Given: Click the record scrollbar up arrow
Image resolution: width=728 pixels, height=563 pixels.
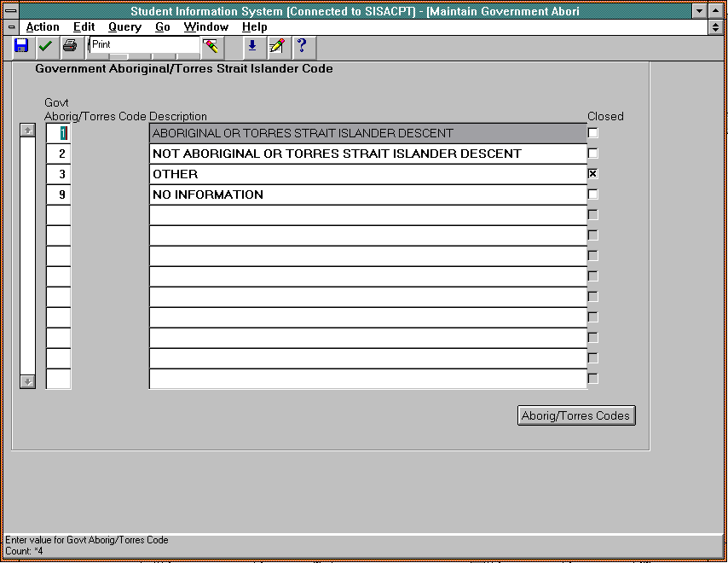Looking at the screenshot, I should click(27, 130).
